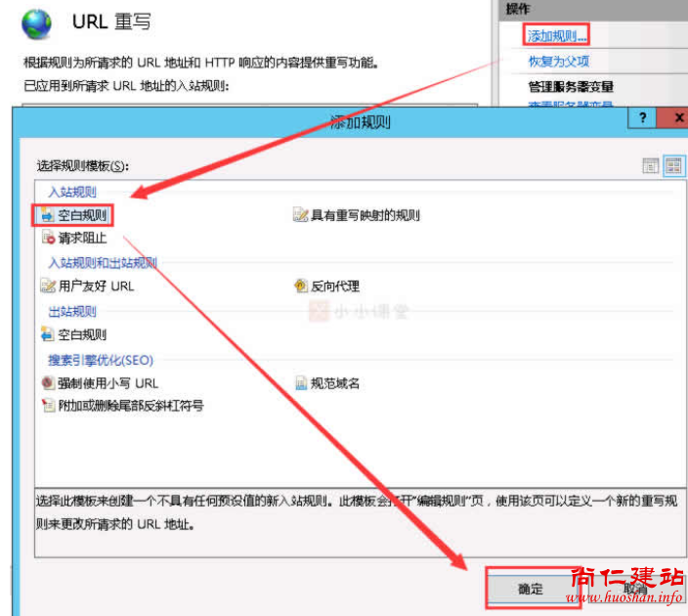Switch the template list to details view
Viewport: 688px width, 616px height.
[650, 166]
